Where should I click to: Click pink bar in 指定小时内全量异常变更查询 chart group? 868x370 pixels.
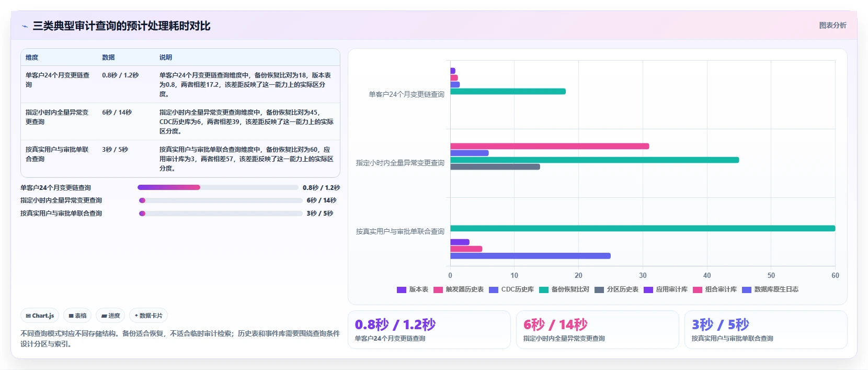550,147
